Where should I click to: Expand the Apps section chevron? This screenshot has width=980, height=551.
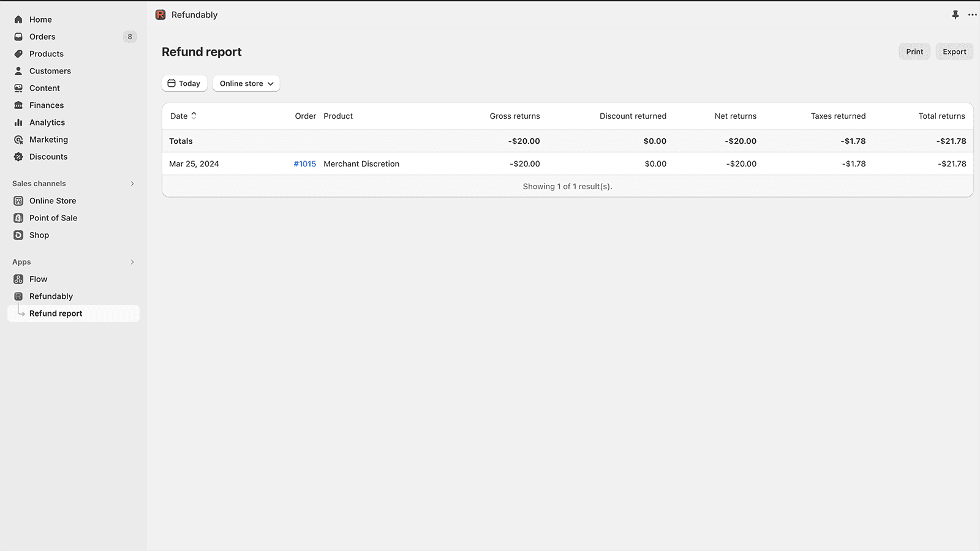click(132, 262)
